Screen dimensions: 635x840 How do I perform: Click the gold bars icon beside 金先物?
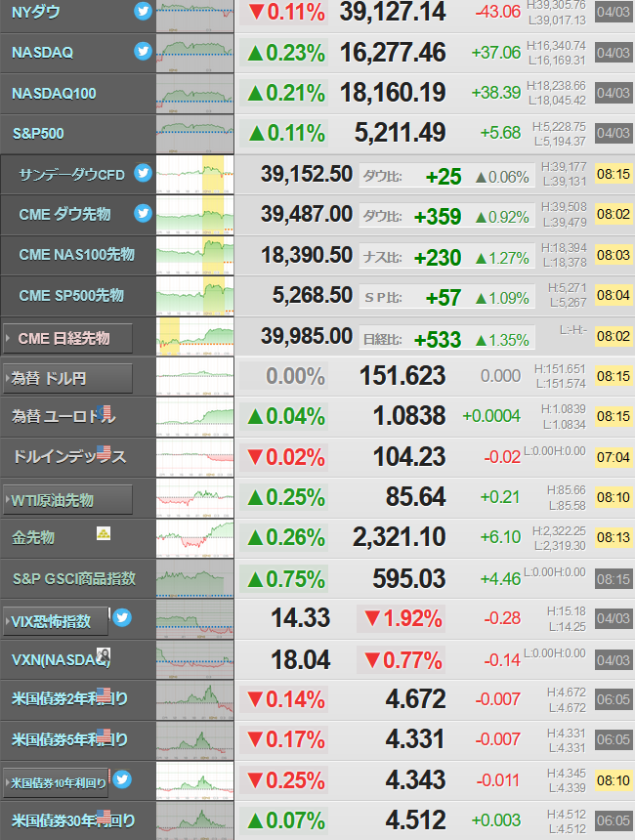click(x=104, y=533)
